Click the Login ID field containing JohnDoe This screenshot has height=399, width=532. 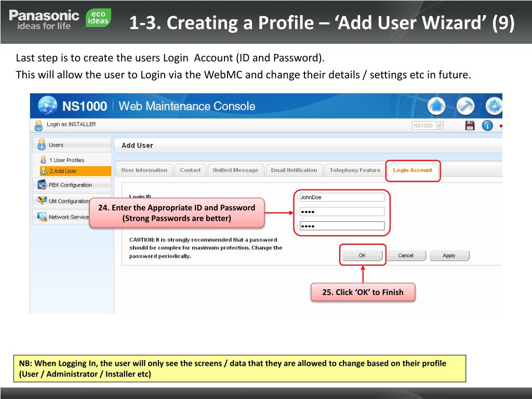(342, 197)
